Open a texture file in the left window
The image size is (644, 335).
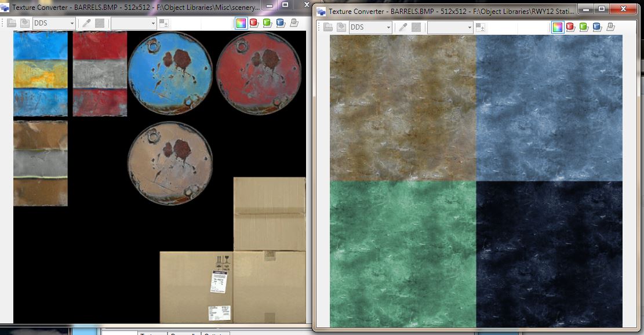[12, 21]
